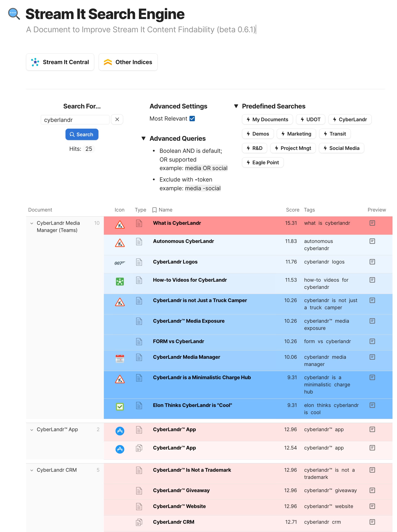Toggle the Most Relevant checkbox

coord(192,119)
